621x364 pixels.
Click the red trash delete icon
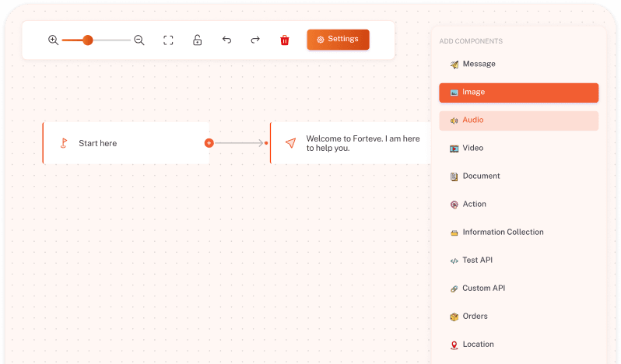285,40
